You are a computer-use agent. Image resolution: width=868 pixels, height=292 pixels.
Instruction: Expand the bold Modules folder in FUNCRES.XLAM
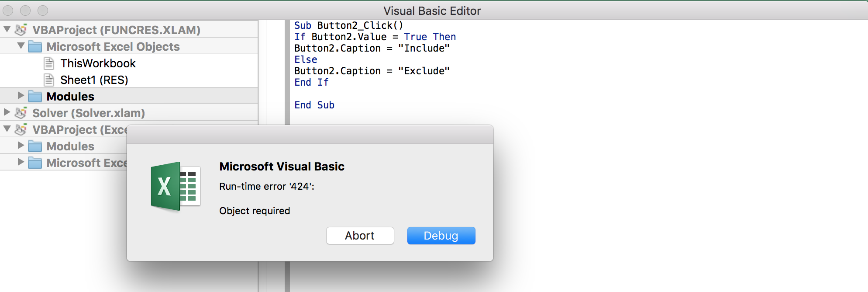coord(21,95)
